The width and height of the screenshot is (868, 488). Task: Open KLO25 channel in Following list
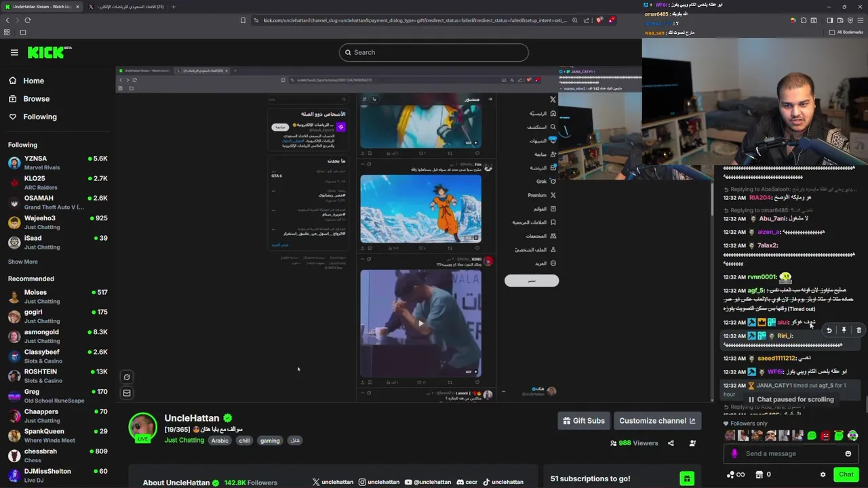click(58, 182)
